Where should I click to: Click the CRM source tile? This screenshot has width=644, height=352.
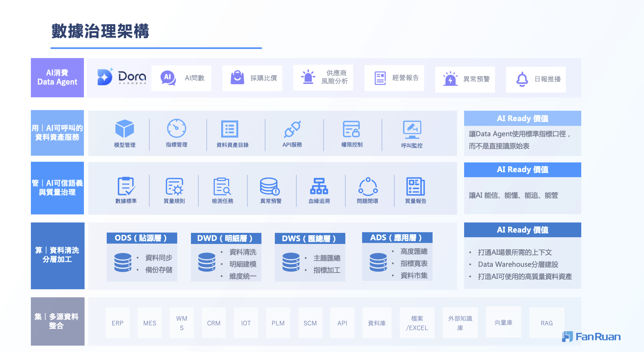click(214, 323)
